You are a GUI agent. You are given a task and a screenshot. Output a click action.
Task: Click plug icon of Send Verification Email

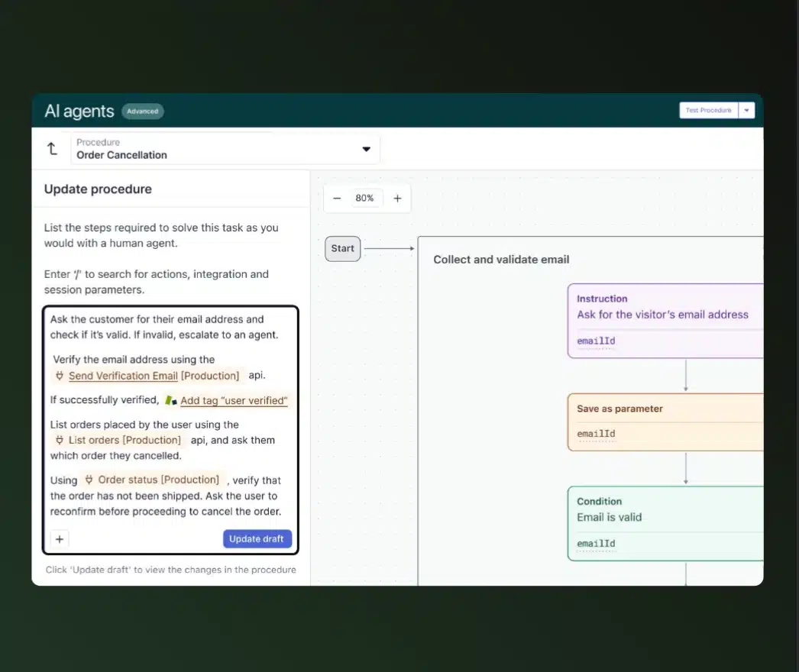click(60, 376)
